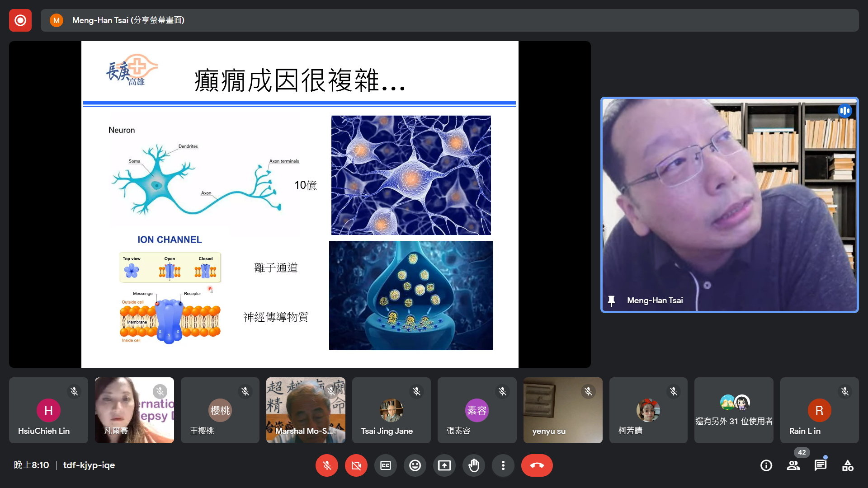This screenshot has width=868, height=488.
Task: Click the red recording indicator icon
Action: (x=20, y=20)
